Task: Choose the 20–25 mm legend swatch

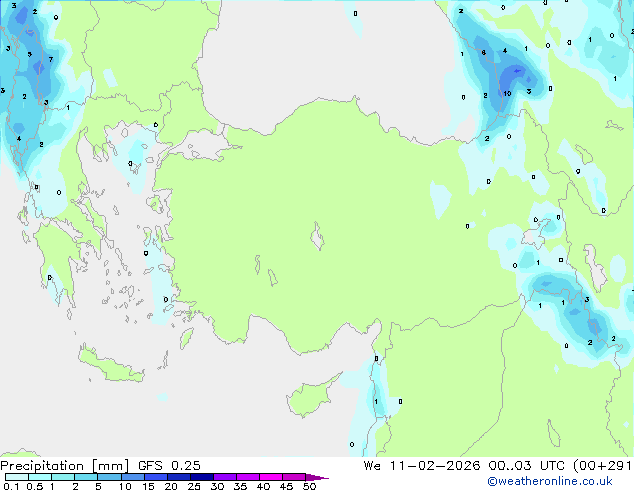Action: click(x=178, y=477)
